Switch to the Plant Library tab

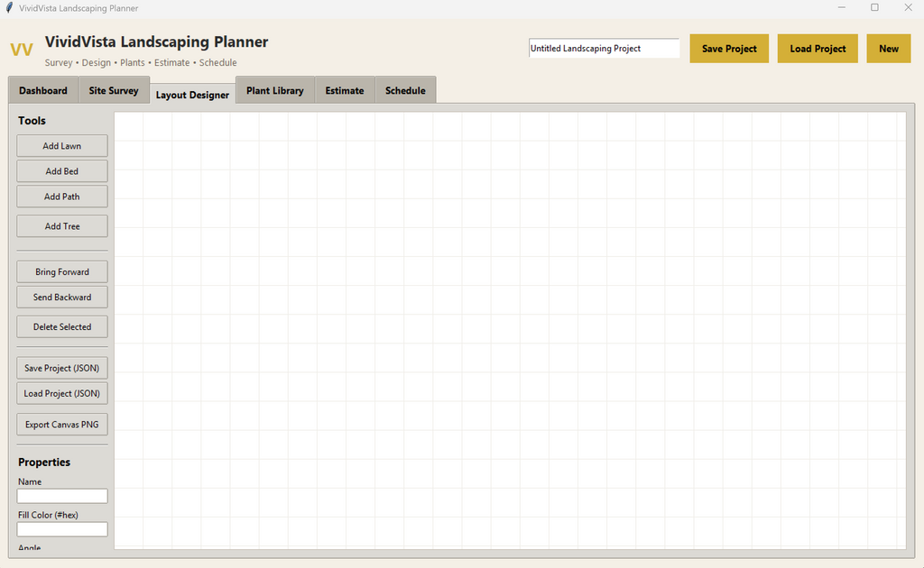(274, 90)
